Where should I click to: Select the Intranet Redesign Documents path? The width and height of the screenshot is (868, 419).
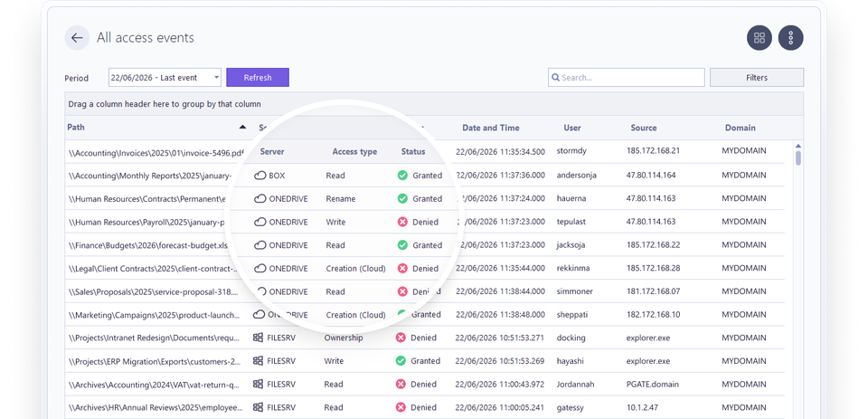click(x=155, y=338)
